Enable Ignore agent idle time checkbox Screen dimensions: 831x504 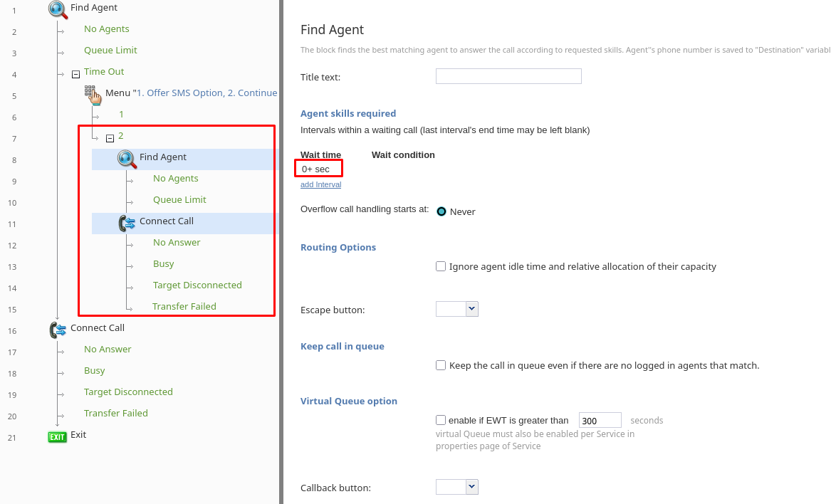441,266
